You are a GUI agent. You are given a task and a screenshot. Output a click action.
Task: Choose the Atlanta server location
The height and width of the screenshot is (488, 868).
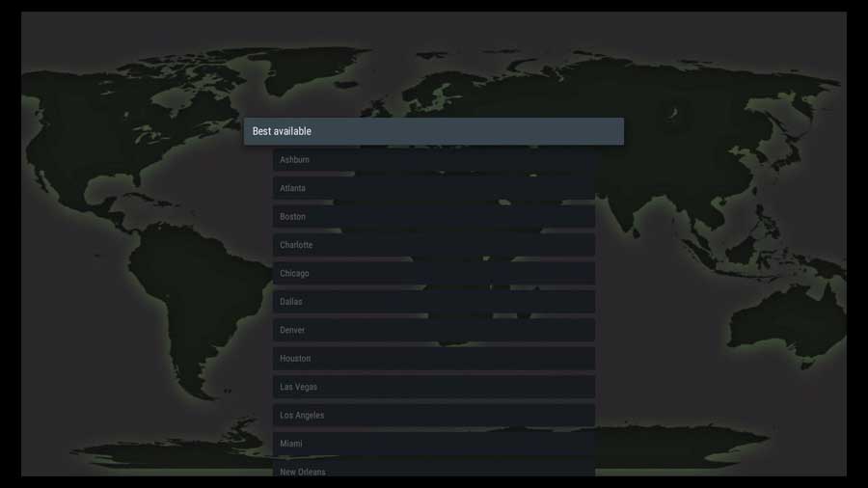pos(433,188)
